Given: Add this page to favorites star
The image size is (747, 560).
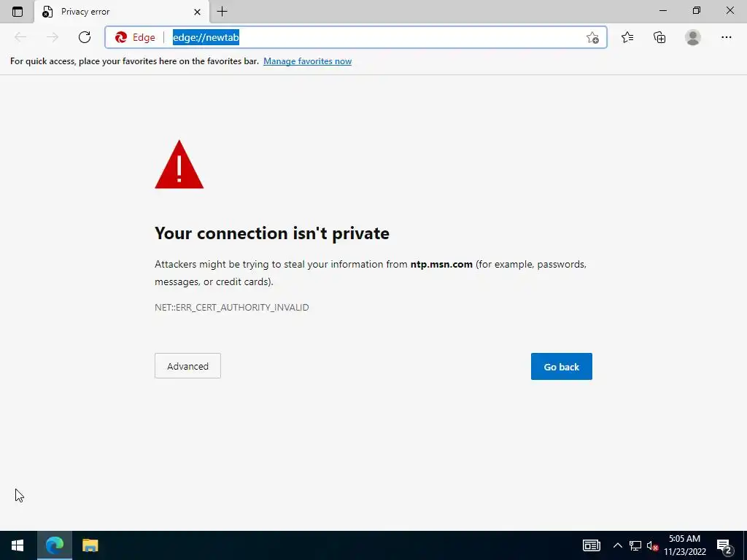Looking at the screenshot, I should pos(592,37).
